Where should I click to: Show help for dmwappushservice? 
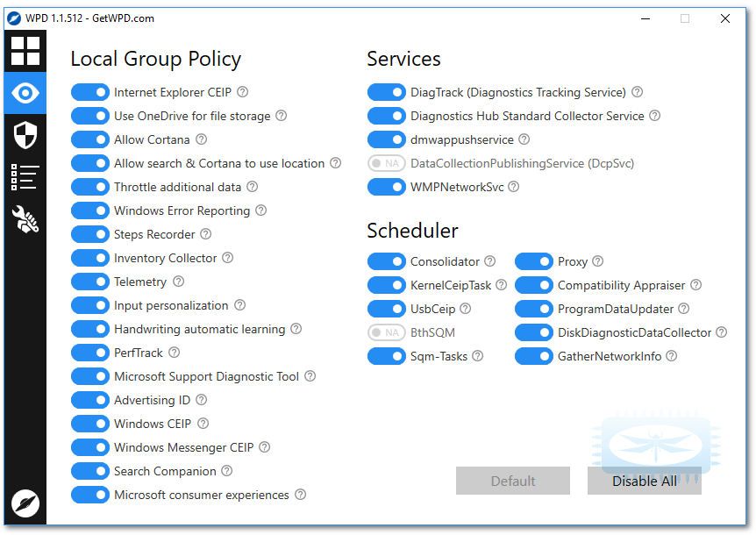[524, 139]
